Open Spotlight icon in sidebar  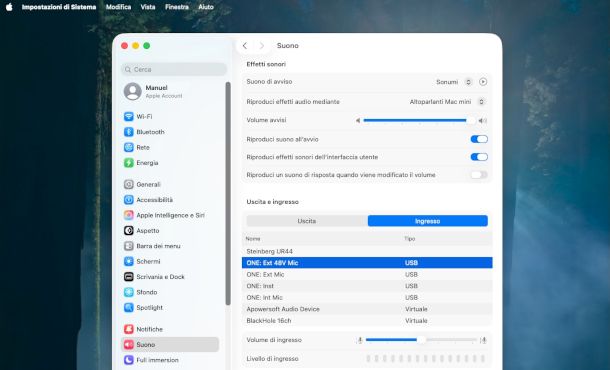pyautogui.click(x=129, y=308)
